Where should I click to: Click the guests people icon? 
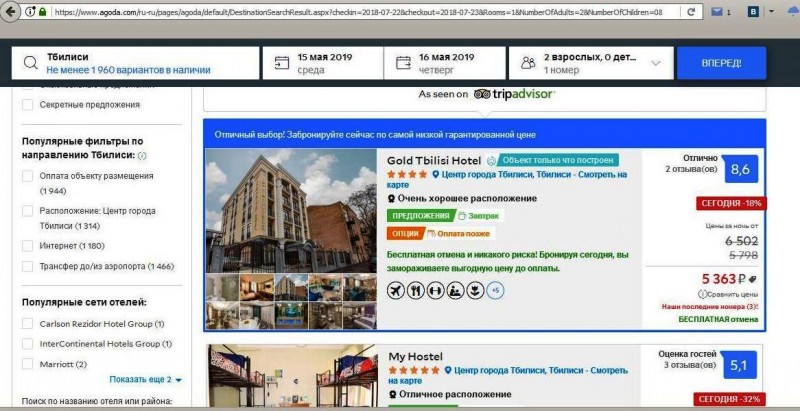tap(528, 63)
